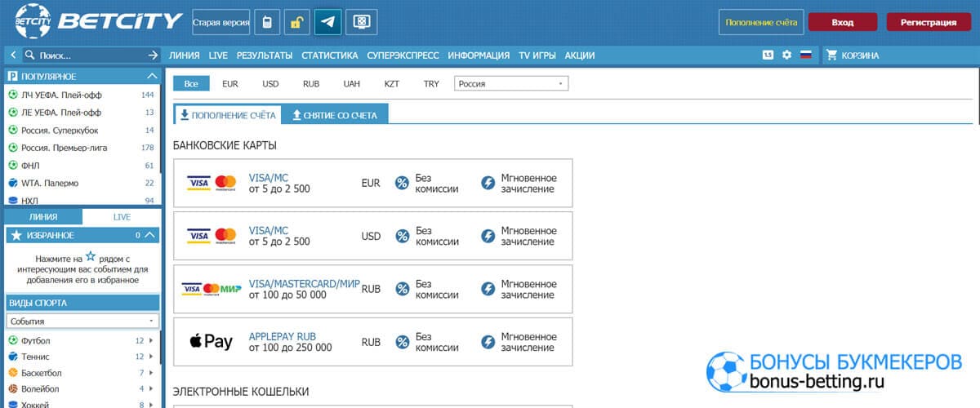This screenshot has height=408, width=980.
Task: Switch sidebar to the ЛИНИЯ tab
Action: click(43, 217)
